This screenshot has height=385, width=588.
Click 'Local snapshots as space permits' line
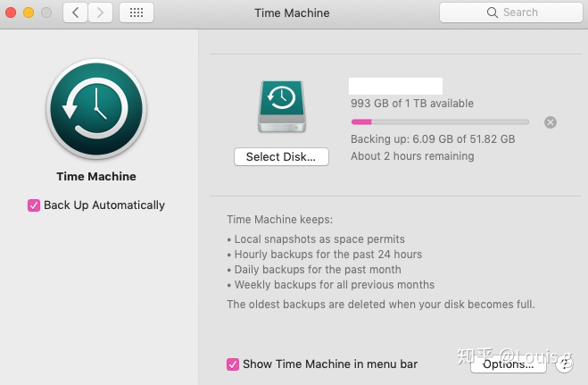coord(319,239)
